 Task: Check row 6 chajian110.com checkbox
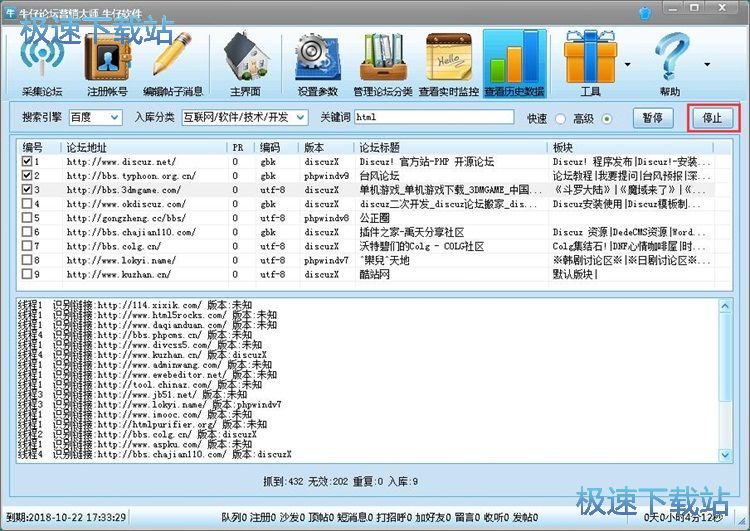(x=27, y=232)
